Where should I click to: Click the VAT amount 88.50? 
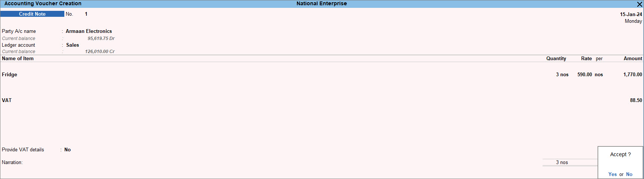(636, 100)
